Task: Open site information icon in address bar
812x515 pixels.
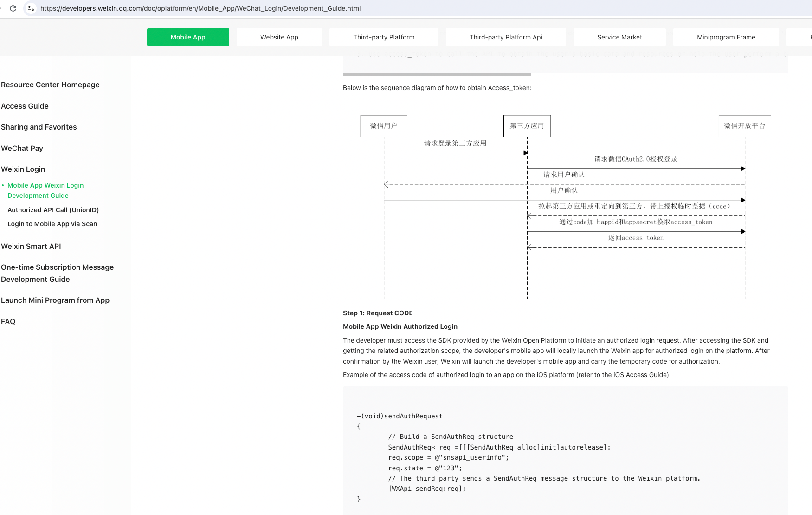Action: 31,8
